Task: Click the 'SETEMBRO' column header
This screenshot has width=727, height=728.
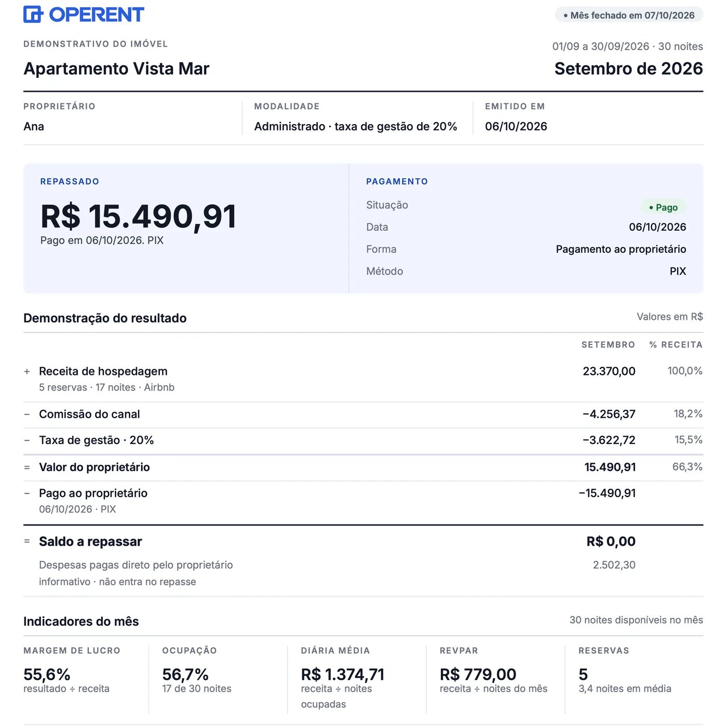Action: 608,345
